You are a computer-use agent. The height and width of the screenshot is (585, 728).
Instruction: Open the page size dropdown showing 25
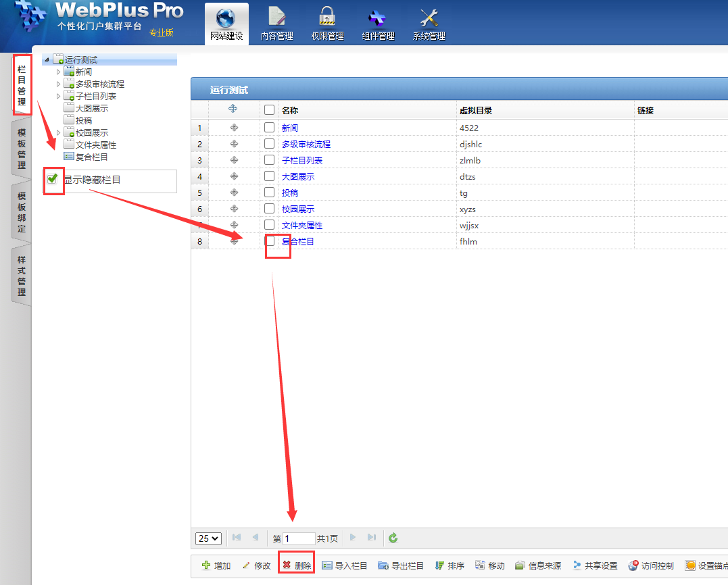(x=208, y=538)
